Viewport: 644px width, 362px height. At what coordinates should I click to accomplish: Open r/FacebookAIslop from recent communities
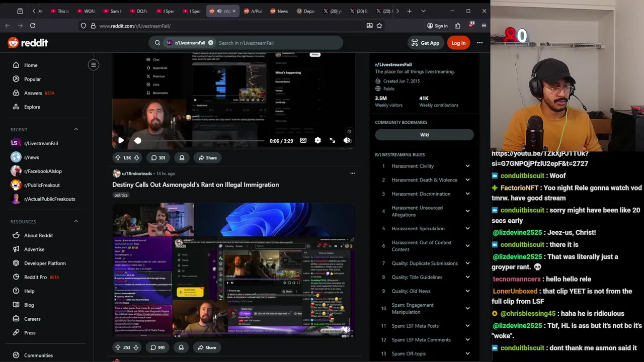tap(43, 171)
